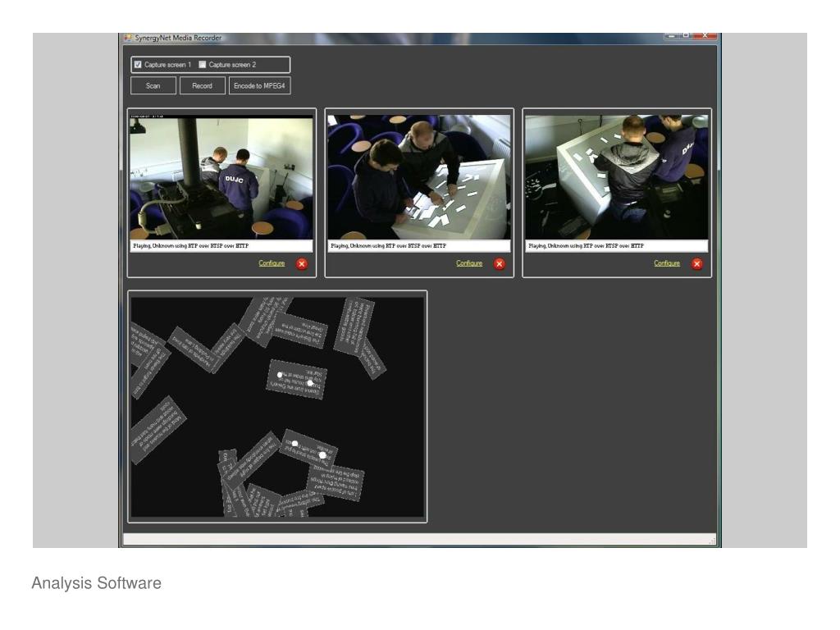Enable the Capture screen 2 checkbox
This screenshot has height=630, width=840.
(202, 65)
